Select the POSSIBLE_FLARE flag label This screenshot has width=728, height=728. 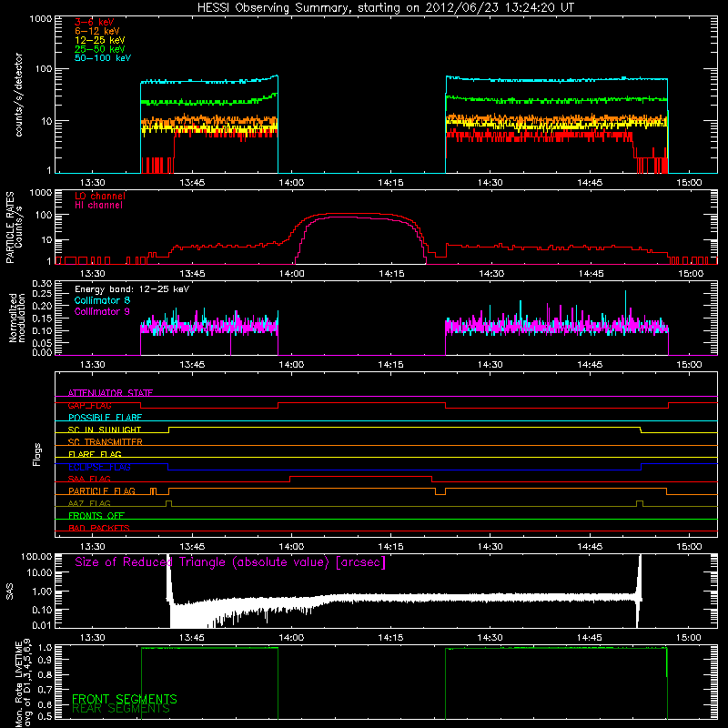105,418
